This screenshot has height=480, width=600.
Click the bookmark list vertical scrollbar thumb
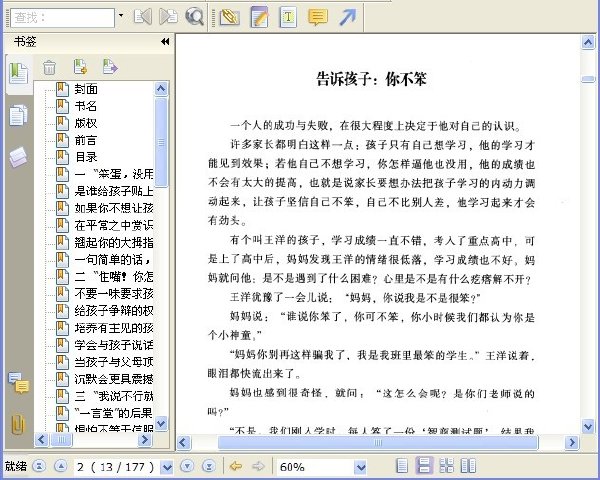pos(161,142)
